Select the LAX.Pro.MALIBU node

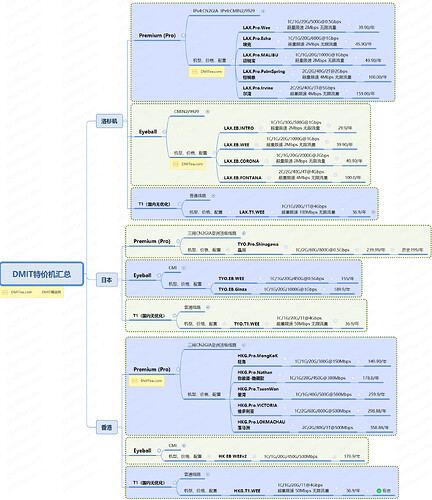point(260,58)
